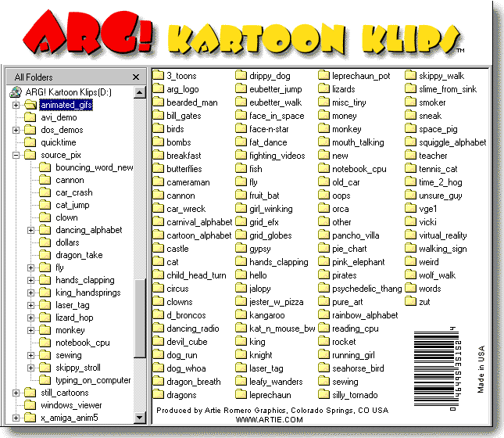Select the quicktime folder icon in tree
Screen dimensions: 504x438
coord(30,142)
